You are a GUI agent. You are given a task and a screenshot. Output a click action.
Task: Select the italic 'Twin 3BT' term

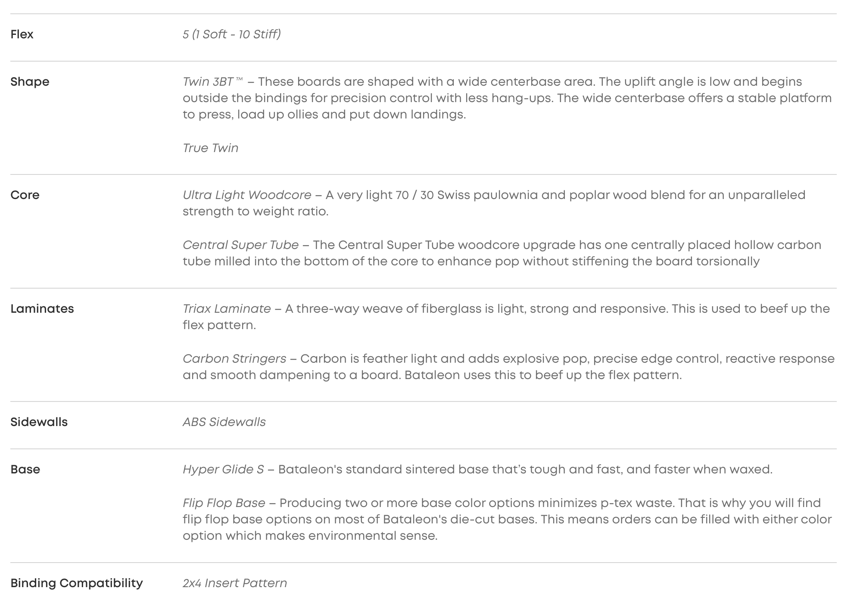click(209, 82)
